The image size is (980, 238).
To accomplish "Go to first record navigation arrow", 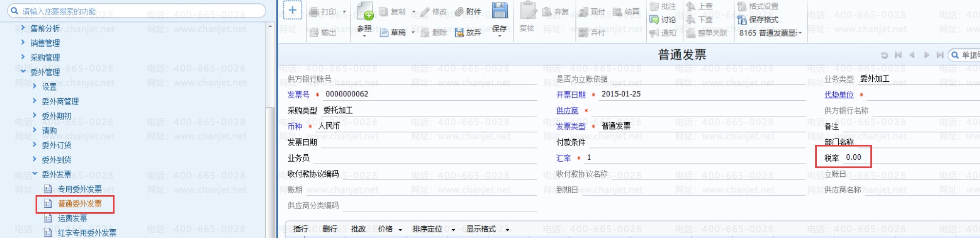I will (x=898, y=55).
